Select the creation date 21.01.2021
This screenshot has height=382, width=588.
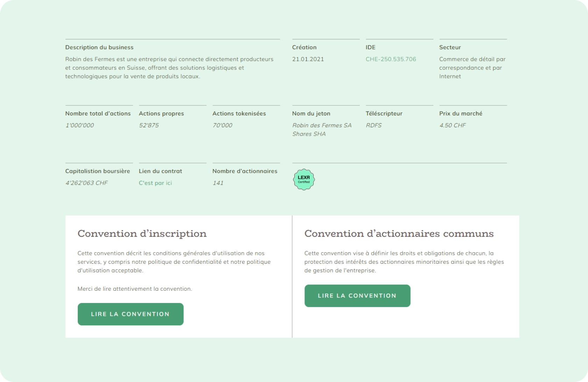pyautogui.click(x=308, y=59)
